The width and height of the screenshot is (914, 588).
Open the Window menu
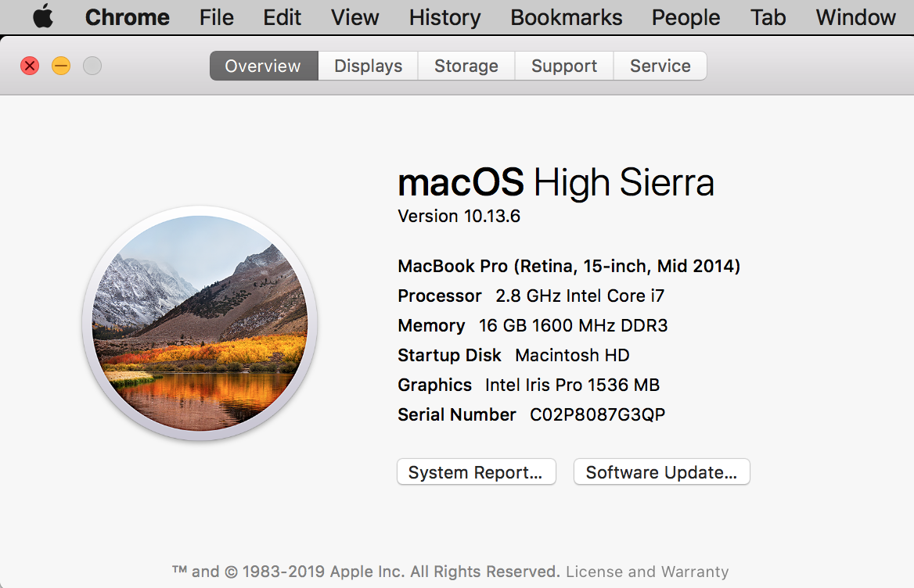(855, 17)
